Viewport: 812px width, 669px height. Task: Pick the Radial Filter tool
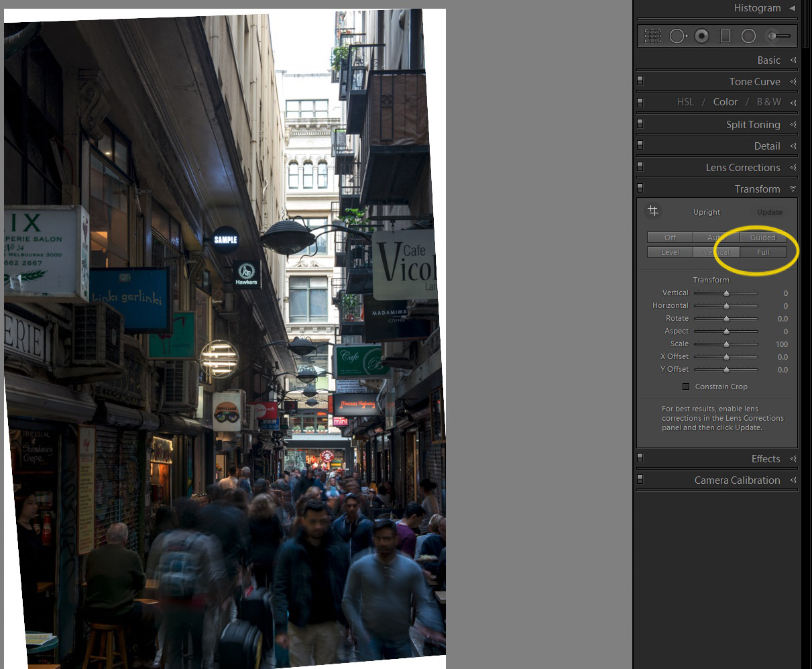[749, 36]
